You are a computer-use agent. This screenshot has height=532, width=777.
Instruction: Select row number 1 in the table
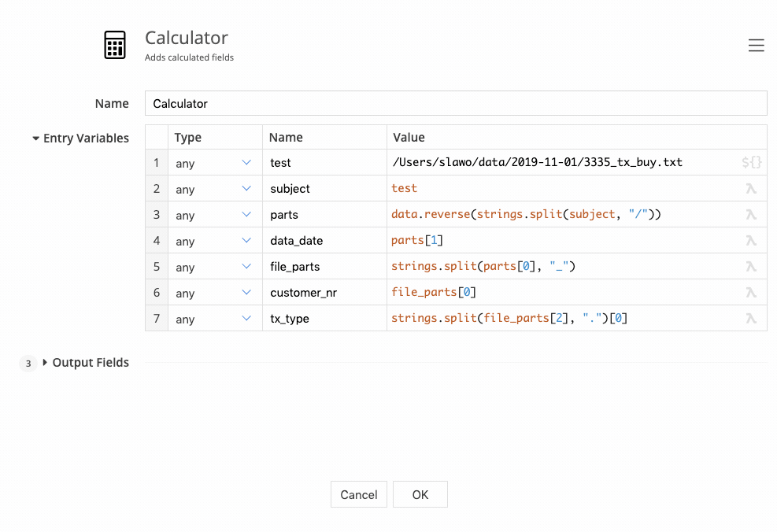click(157, 162)
